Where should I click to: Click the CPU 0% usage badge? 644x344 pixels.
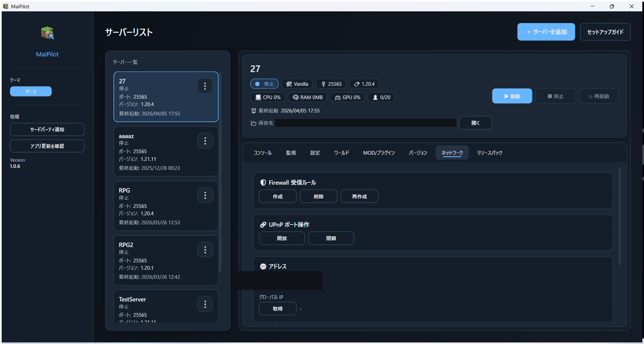(267, 97)
